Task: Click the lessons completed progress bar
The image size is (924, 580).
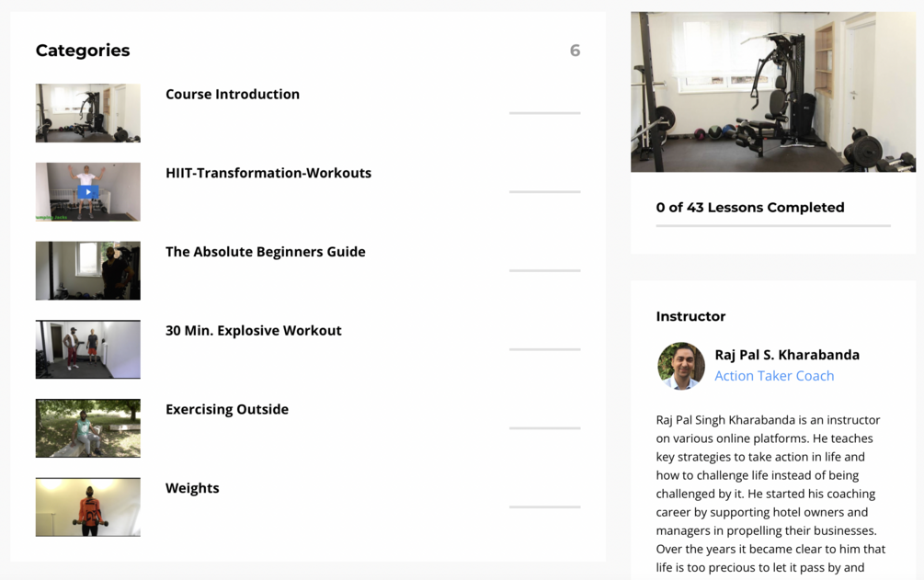Action: pos(773,225)
